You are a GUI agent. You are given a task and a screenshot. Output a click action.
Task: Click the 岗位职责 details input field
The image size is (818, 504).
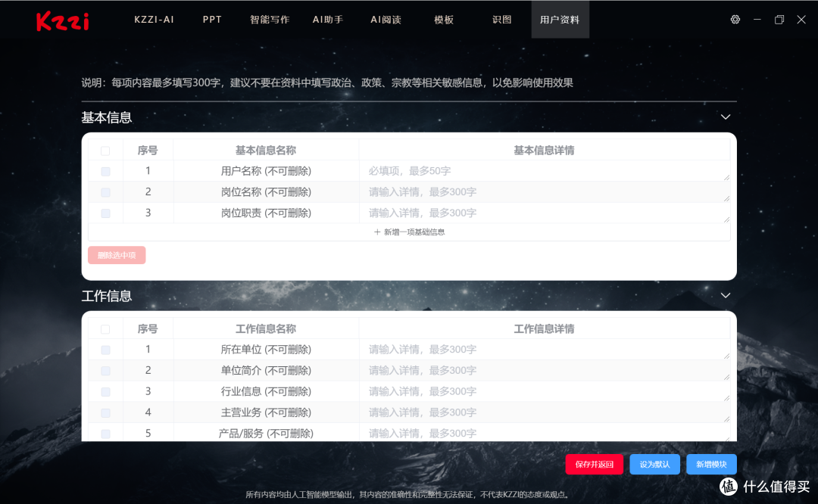[x=544, y=213]
